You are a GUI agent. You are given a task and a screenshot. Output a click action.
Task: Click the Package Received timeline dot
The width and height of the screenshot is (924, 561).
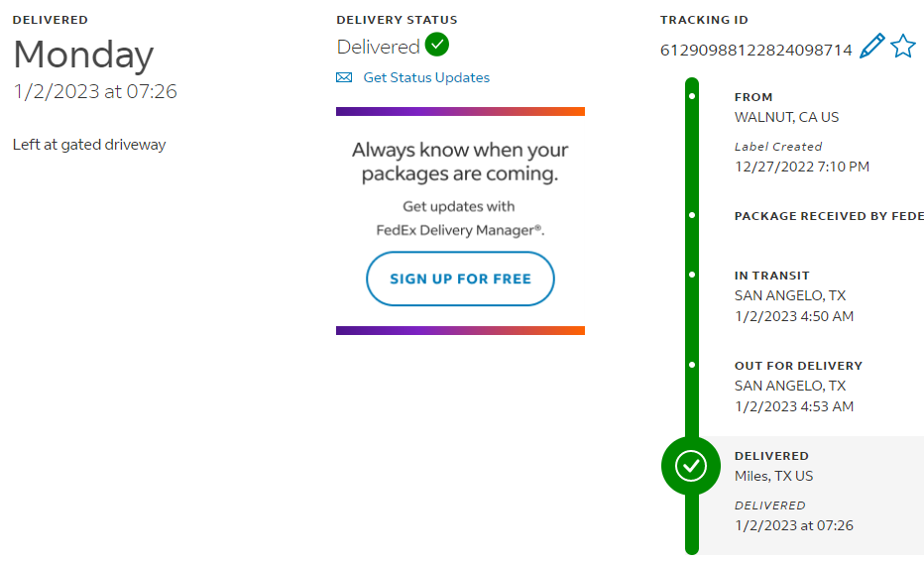pyautogui.click(x=692, y=215)
